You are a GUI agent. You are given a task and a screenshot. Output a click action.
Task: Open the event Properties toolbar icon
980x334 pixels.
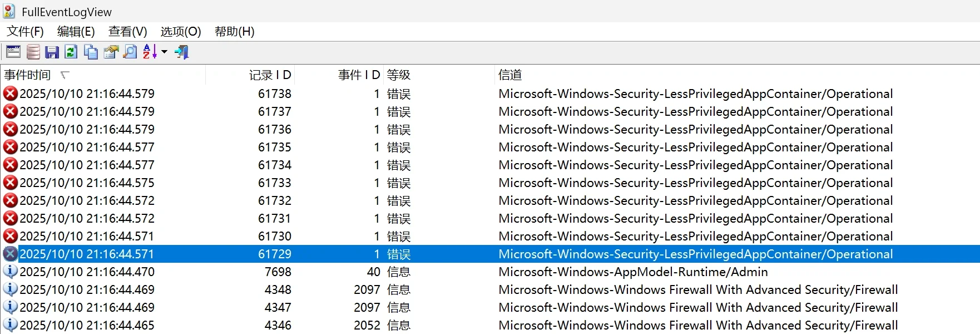111,52
